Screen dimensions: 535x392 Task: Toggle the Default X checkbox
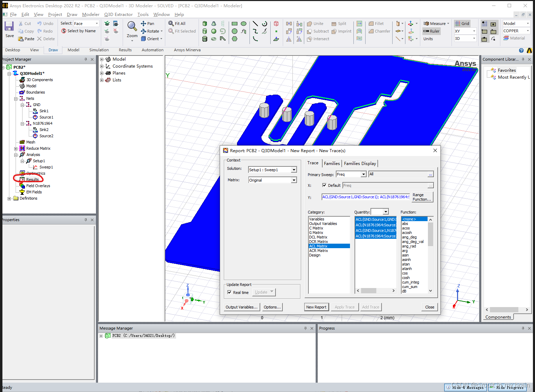[x=324, y=185]
